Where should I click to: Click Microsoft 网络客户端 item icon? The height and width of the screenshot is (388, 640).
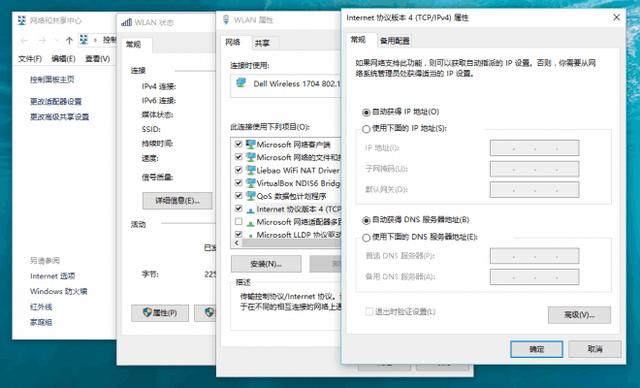click(251, 144)
